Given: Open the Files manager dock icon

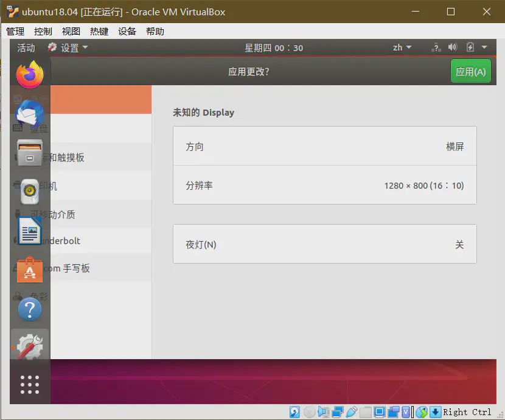Looking at the screenshot, I should (29, 153).
